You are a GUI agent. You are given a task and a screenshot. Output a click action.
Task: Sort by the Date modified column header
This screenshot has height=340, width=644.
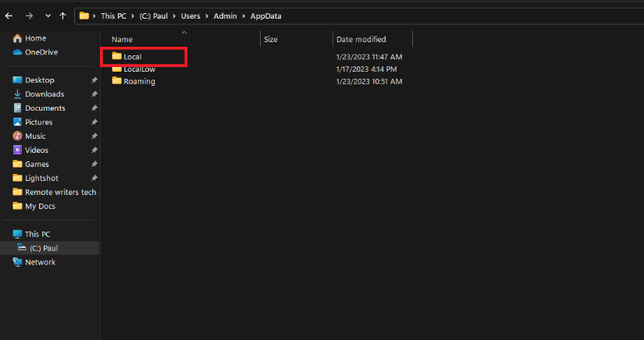click(x=361, y=39)
